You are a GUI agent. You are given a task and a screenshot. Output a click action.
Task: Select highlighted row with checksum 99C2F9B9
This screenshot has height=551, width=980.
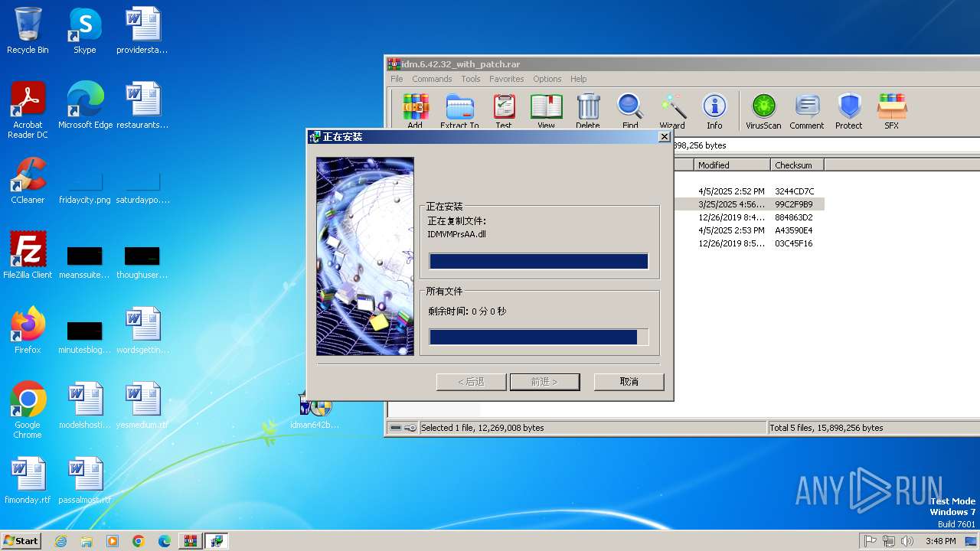(x=749, y=204)
